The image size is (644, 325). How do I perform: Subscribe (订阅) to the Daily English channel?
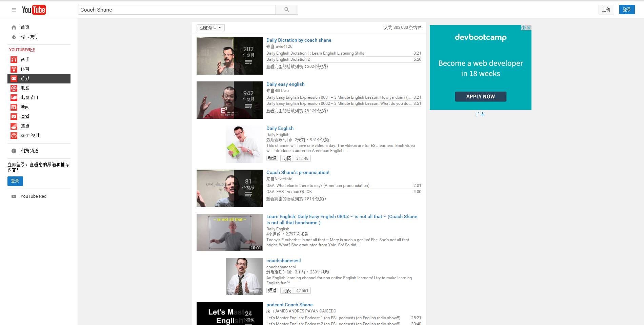[x=287, y=158]
